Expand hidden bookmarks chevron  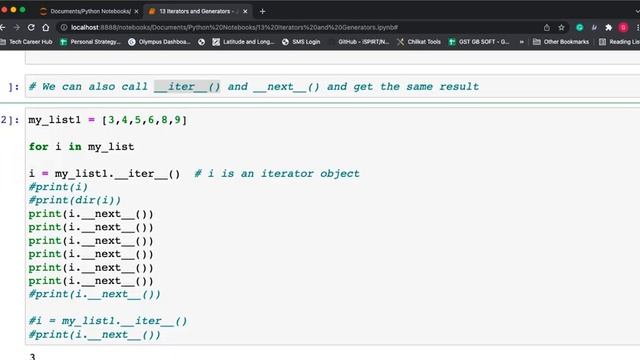(x=521, y=42)
